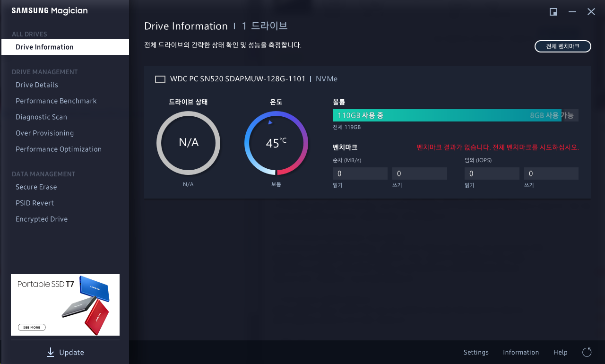This screenshot has height=364, width=605.
Task: Click the 1 드라이브 drive count text
Action: pos(265,26)
